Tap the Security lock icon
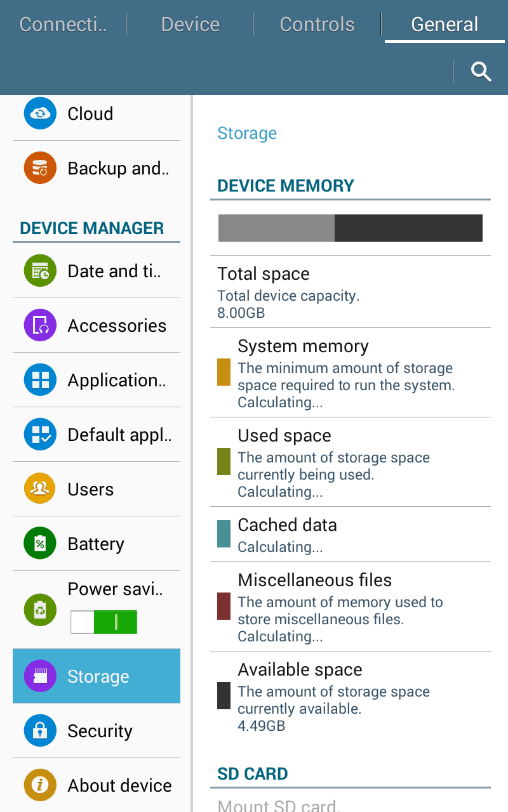508x812 pixels. point(41,731)
